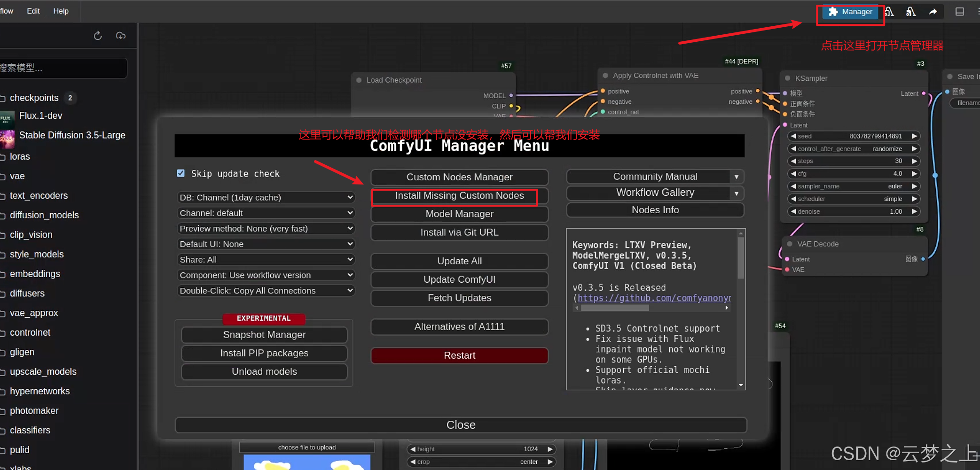Click the refresh icon in the model sidebar

[x=98, y=36]
